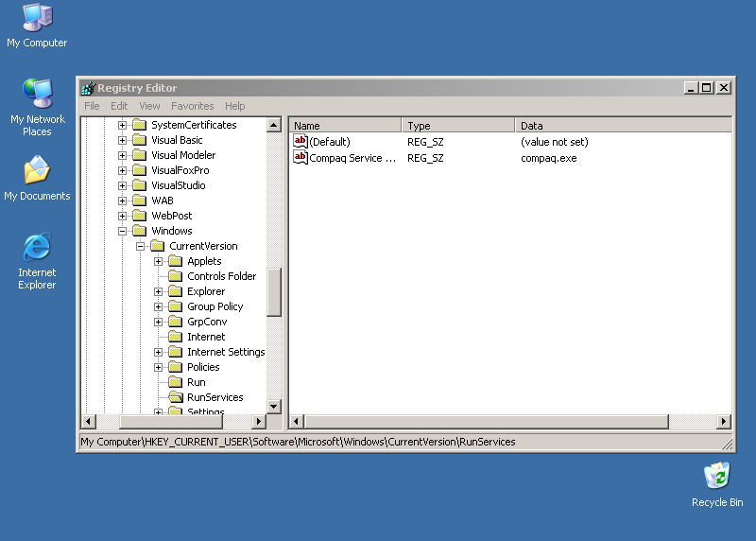This screenshot has height=541, width=756.
Task: Expand the GrpConv key
Action: point(158,322)
